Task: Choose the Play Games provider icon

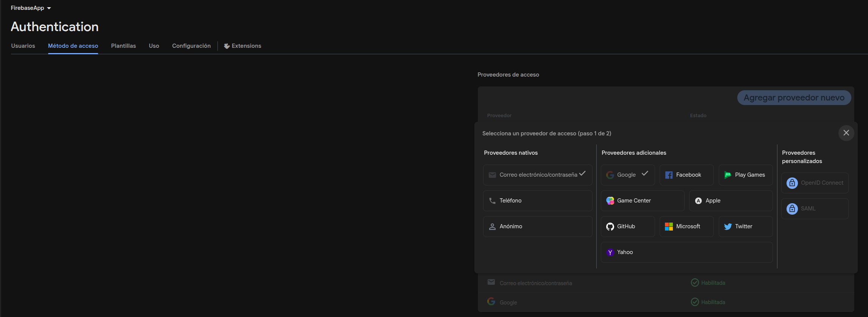Action: pyautogui.click(x=728, y=175)
